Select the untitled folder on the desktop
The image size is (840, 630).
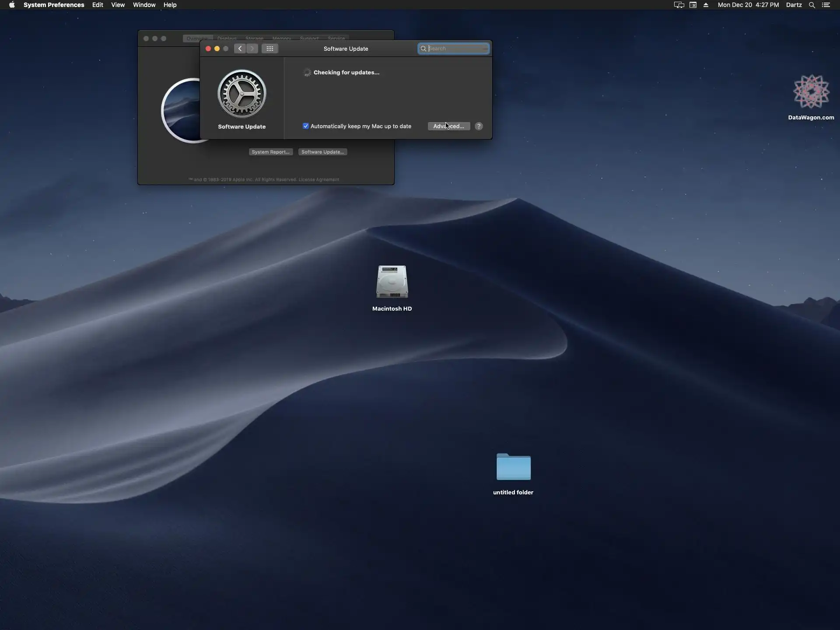coord(513,467)
